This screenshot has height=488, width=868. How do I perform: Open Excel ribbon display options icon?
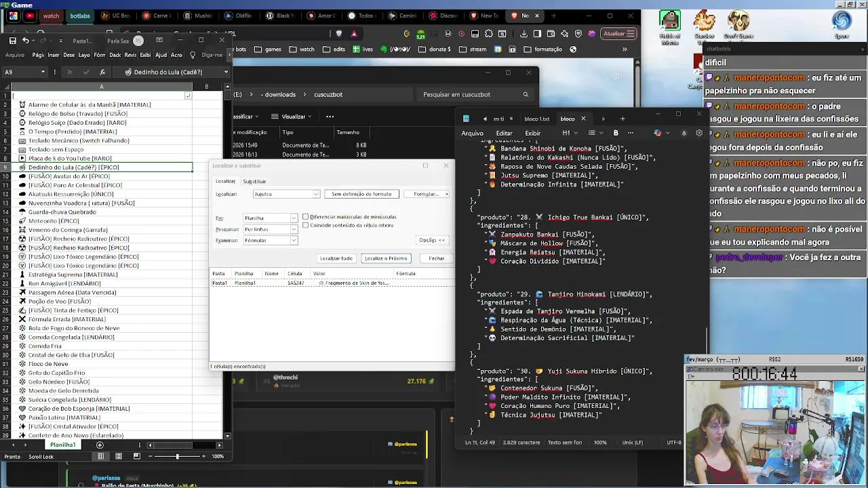(x=159, y=41)
